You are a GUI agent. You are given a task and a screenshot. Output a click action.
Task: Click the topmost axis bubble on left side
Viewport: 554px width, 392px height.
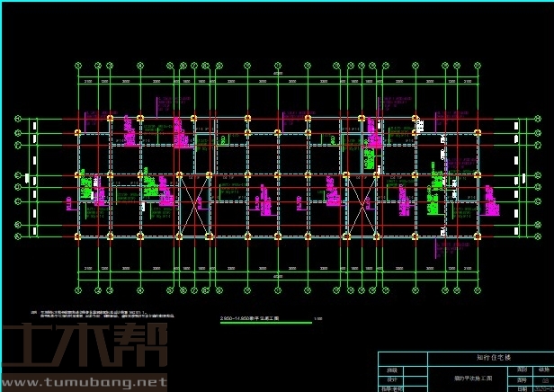point(17,120)
